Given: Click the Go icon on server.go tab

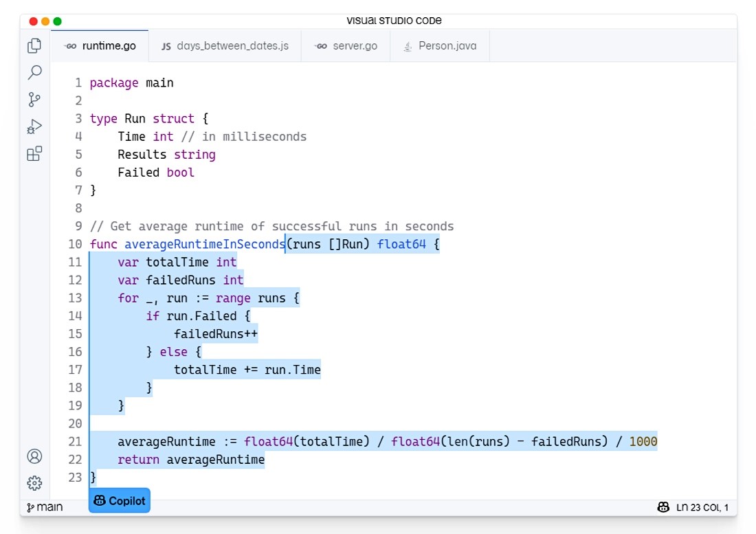Looking at the screenshot, I should 321,46.
